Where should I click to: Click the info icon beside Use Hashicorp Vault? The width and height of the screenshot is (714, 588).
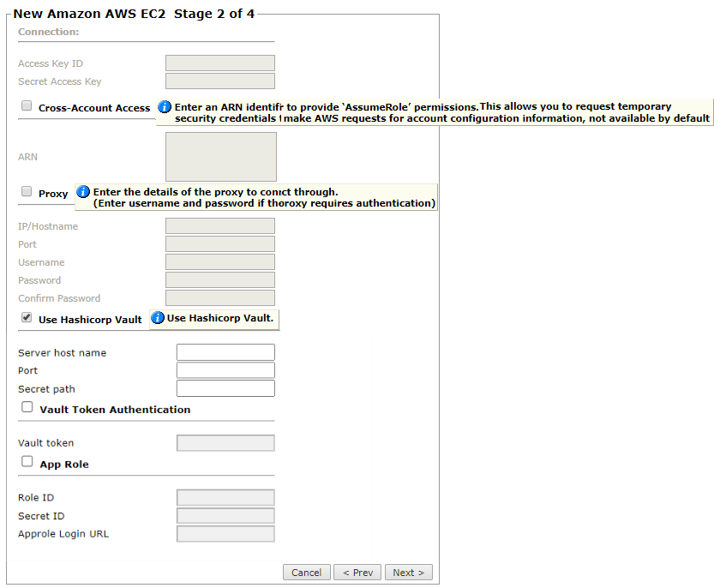pos(158,318)
